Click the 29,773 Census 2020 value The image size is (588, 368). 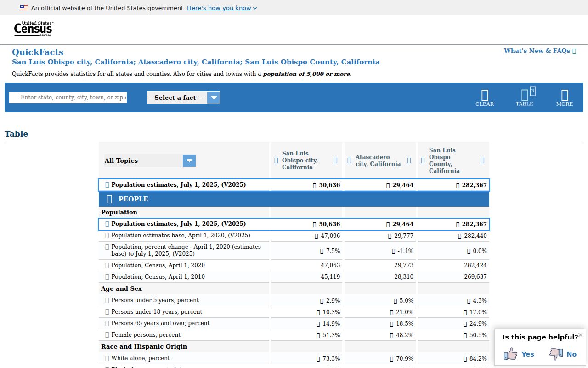tap(404, 265)
